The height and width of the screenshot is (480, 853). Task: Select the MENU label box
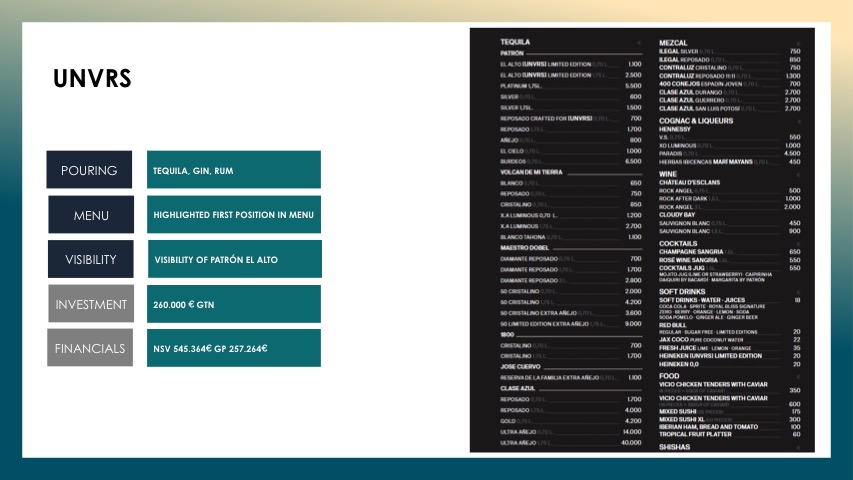point(90,215)
